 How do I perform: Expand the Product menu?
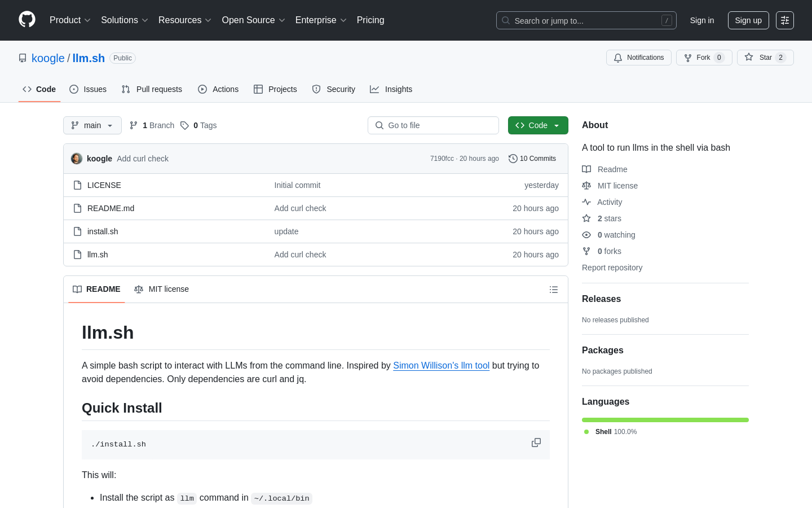(70, 20)
